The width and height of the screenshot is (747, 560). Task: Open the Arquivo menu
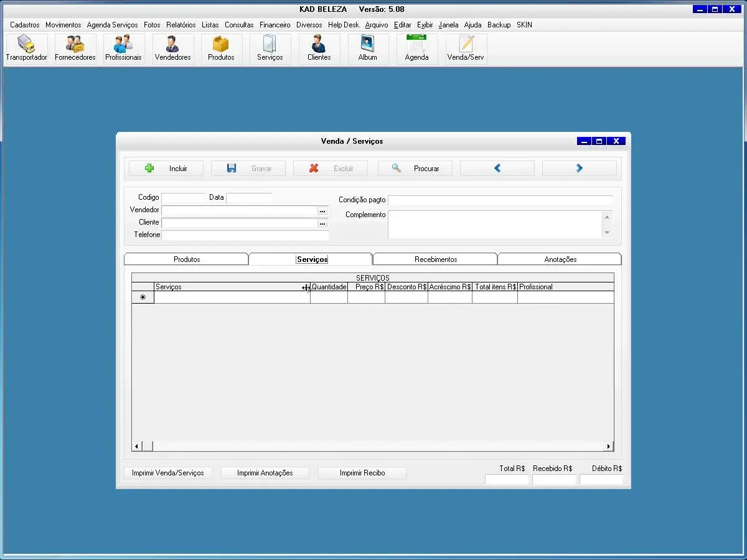pos(377,25)
